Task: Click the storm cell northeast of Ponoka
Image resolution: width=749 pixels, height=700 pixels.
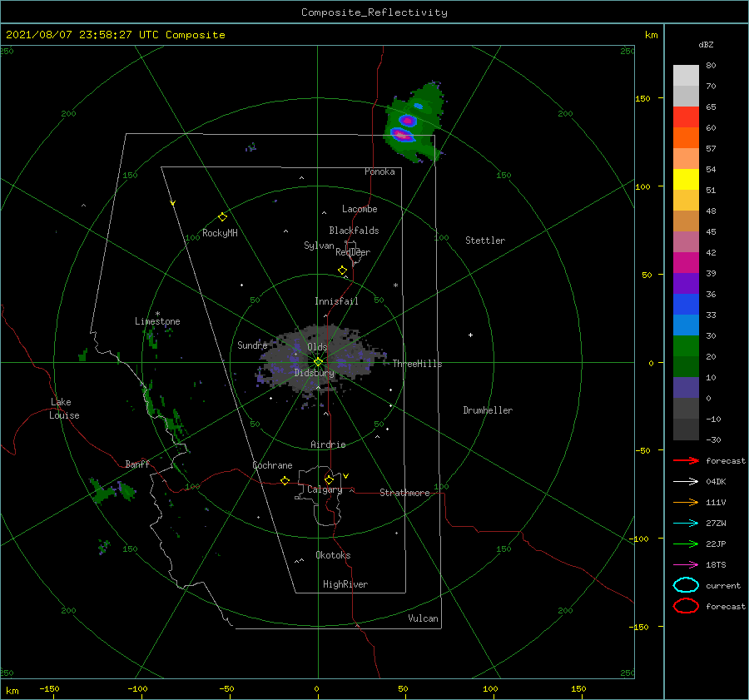Action: click(414, 123)
